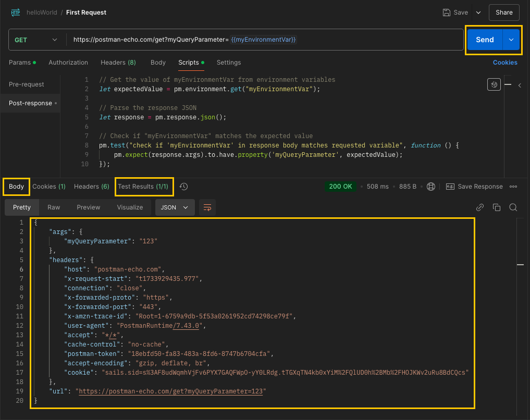Screen dimensions: 530x420
Task: Switch to Preview response view
Action: click(x=89, y=207)
